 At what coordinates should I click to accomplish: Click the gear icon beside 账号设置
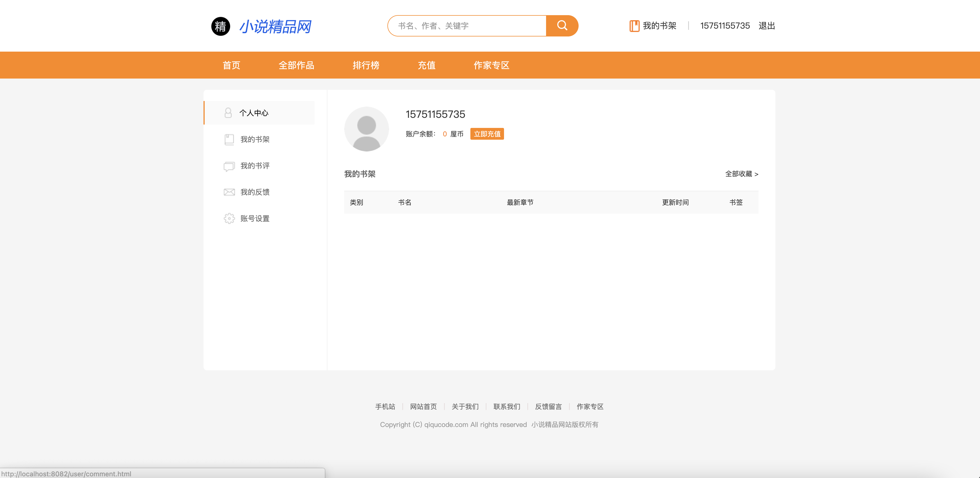229,219
